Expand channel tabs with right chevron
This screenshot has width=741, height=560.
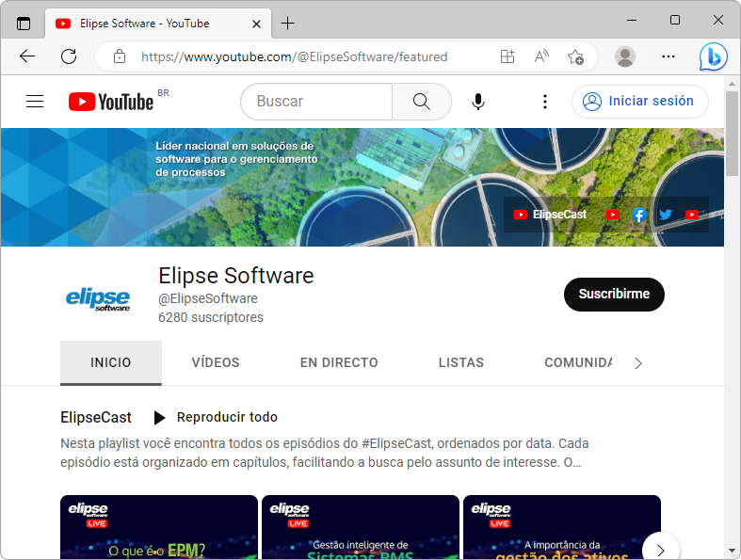click(638, 363)
